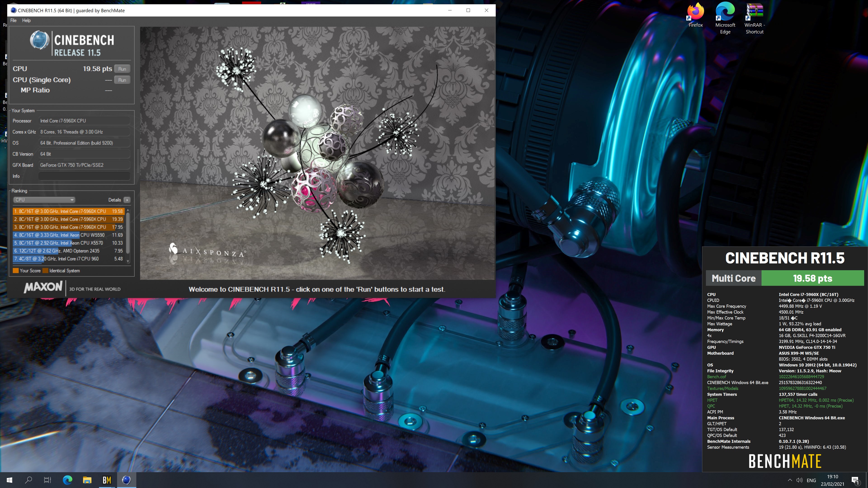868x488 pixels.
Task: Open Edge from the taskbar
Action: click(67, 480)
